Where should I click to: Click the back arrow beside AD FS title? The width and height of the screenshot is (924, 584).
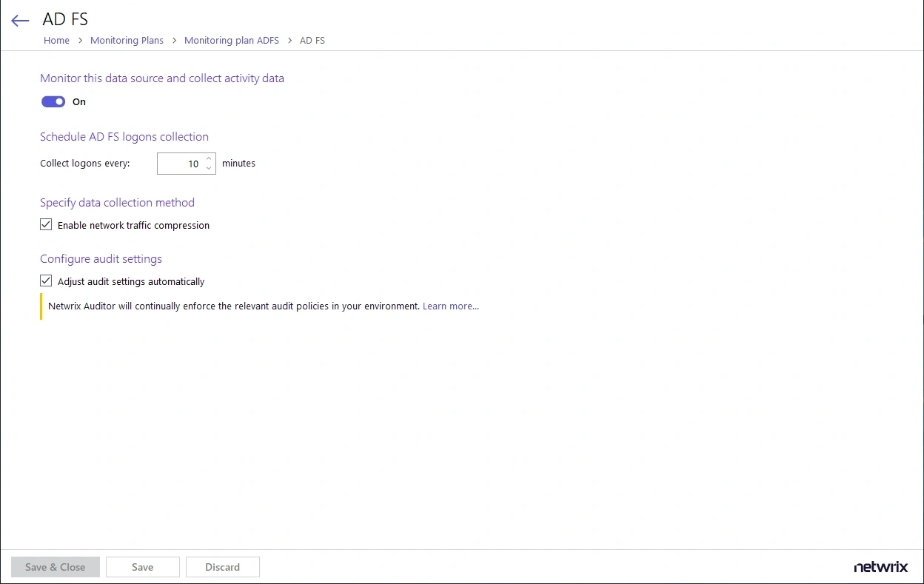(20, 21)
